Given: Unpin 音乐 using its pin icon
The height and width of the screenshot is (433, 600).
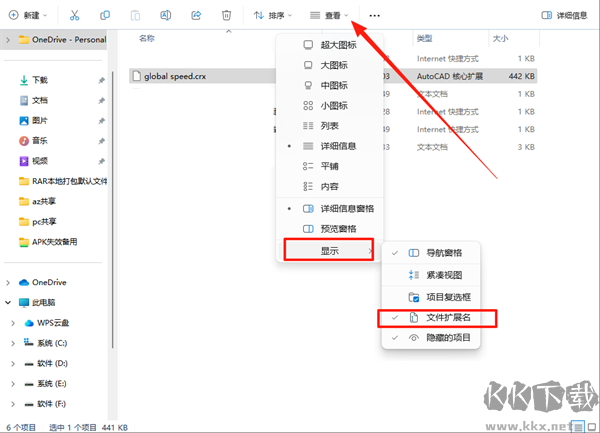Looking at the screenshot, I should point(101,141).
